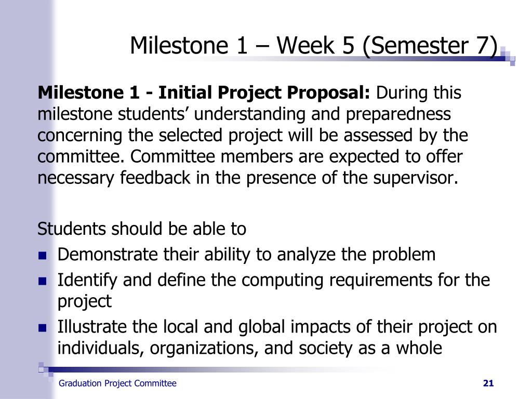
Task: Click the phrase computing requirements for the project
Action: point(274,291)
